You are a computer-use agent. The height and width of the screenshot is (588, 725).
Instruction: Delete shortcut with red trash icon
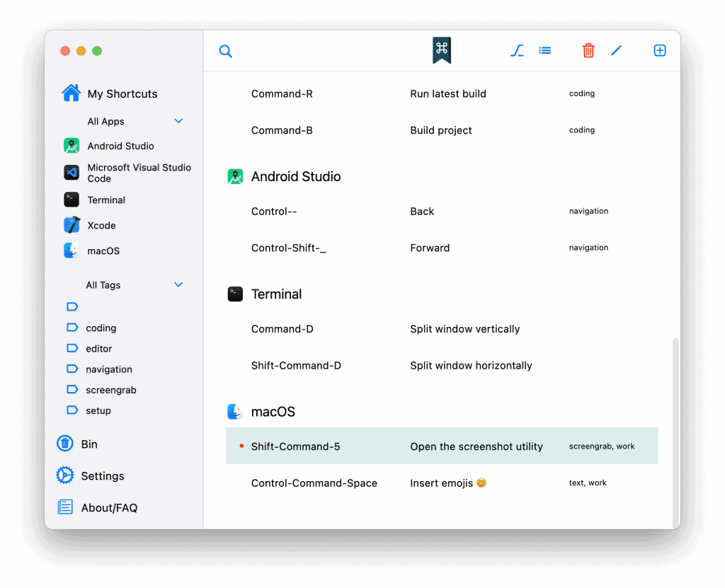pyautogui.click(x=588, y=50)
